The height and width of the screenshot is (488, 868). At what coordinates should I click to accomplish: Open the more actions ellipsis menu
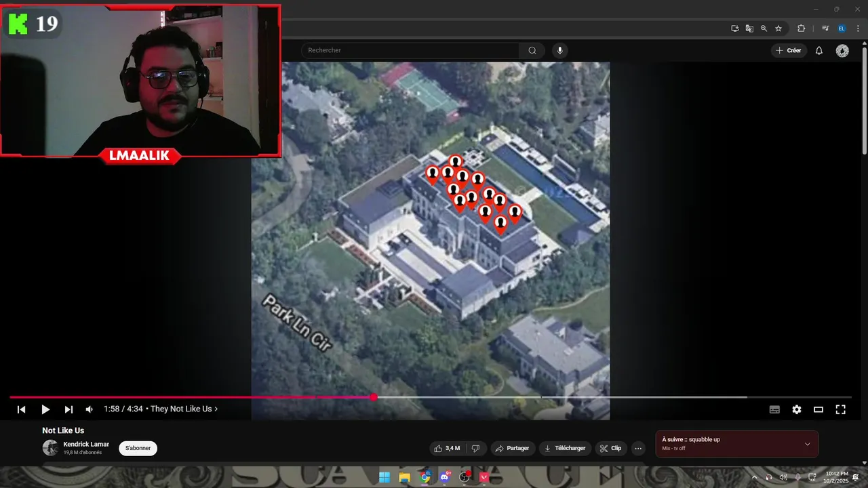pos(637,448)
